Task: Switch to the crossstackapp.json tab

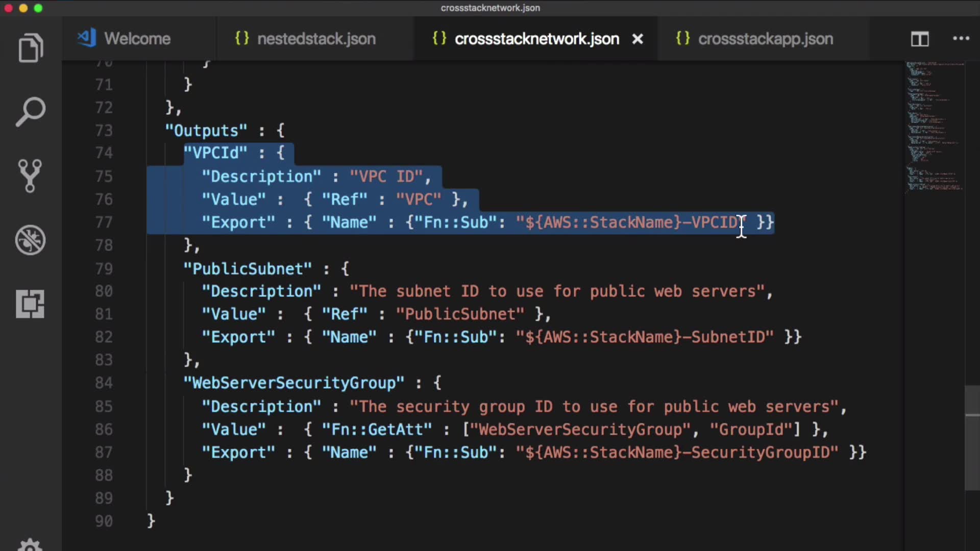Action: point(765,39)
